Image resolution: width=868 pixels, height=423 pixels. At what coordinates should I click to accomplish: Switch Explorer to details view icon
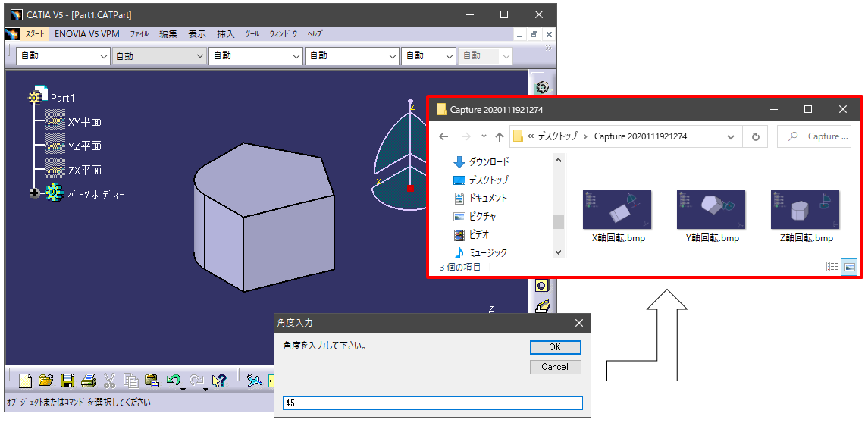(x=832, y=267)
